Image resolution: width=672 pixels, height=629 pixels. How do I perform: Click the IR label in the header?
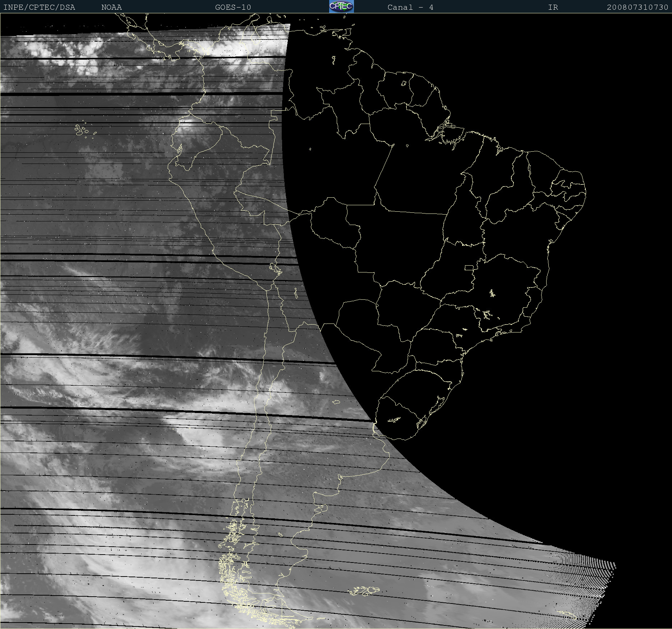[x=553, y=7]
